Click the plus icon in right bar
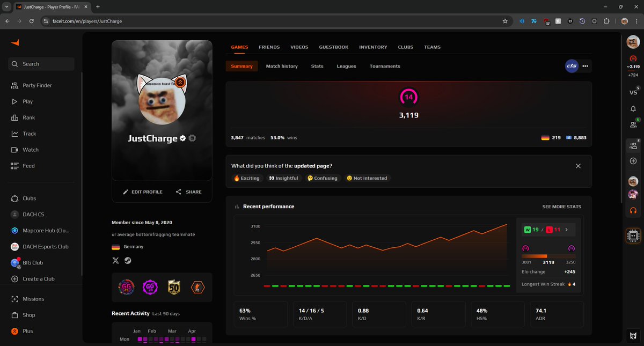Screen dimensions: 644x346 pyautogui.click(x=633, y=161)
